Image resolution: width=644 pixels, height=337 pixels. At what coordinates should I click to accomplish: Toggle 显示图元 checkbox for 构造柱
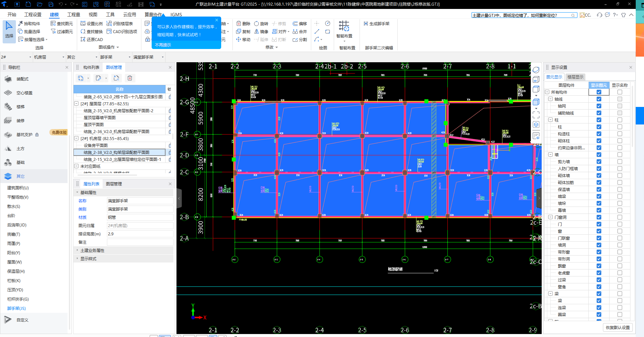click(x=599, y=134)
